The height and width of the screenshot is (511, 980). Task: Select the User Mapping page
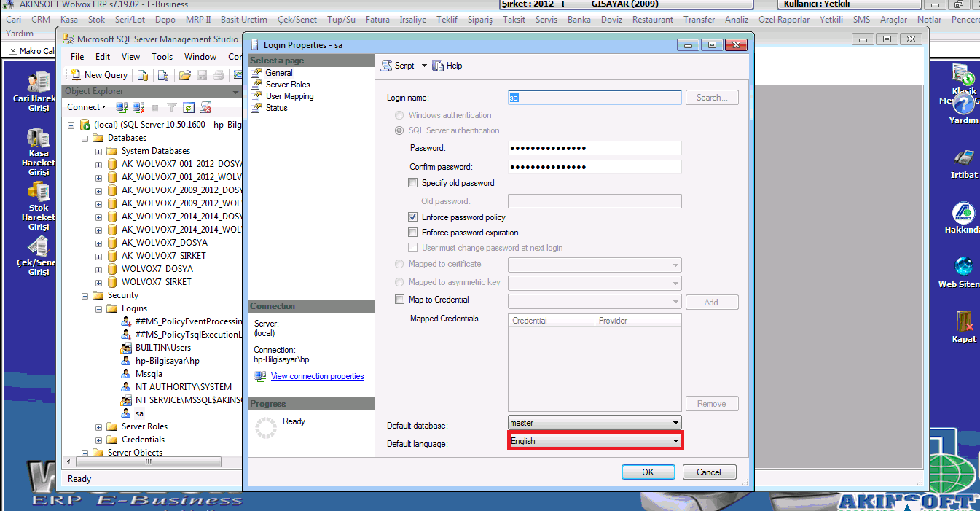289,96
